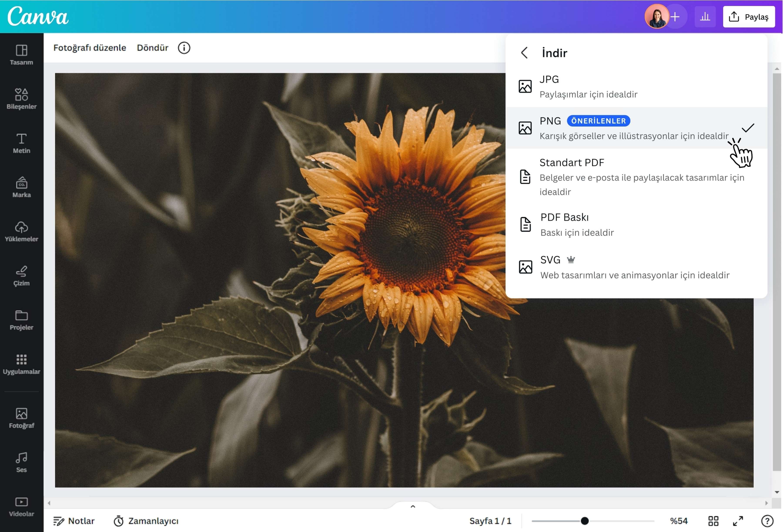783x532 pixels.
Task: Choose Standart PDF download format
Action: pyautogui.click(x=636, y=177)
